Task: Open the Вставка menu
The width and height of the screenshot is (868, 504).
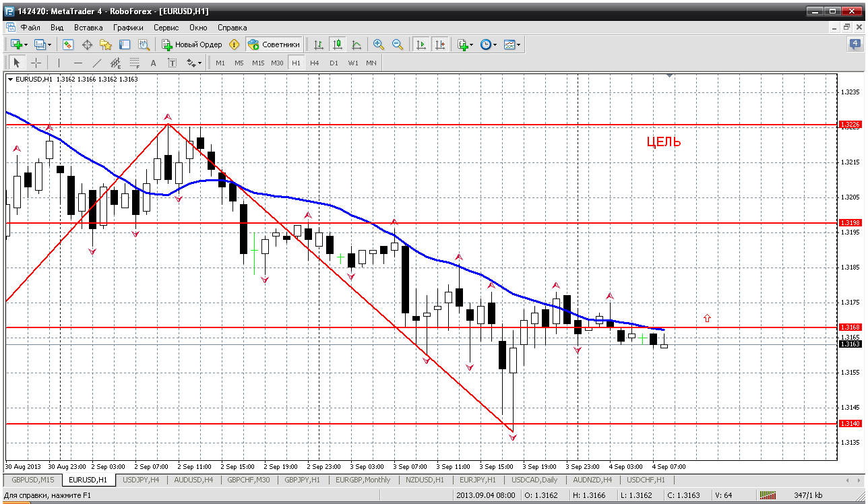Action: [88, 28]
